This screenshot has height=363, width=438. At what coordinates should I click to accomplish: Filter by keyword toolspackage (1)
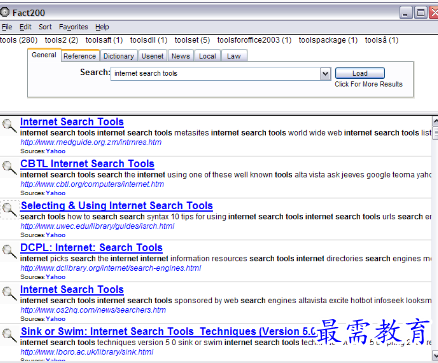(x=328, y=40)
